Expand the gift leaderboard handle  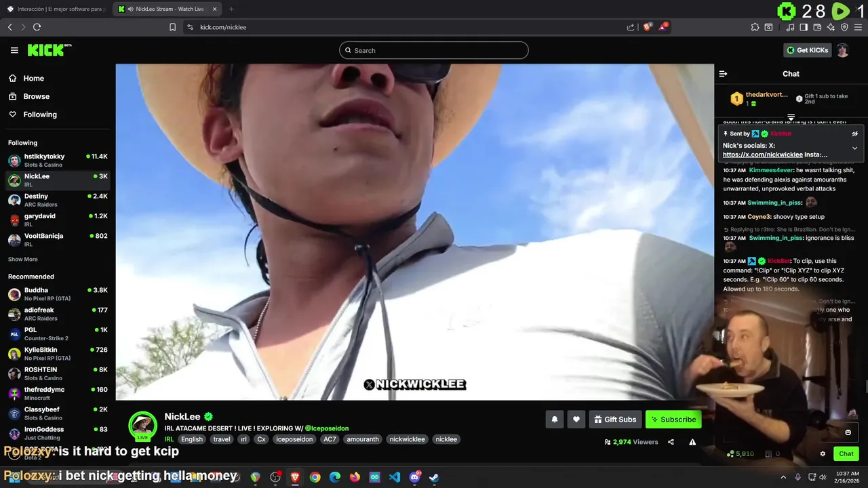791,118
